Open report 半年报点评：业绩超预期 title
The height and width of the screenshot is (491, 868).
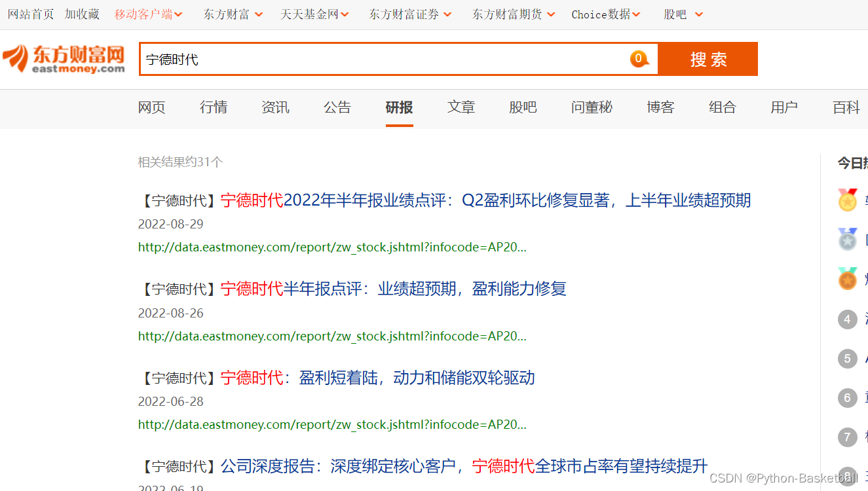point(393,289)
